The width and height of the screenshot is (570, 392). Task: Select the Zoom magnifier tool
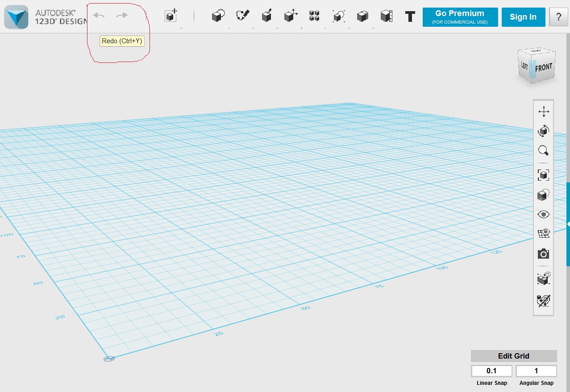coord(543,151)
